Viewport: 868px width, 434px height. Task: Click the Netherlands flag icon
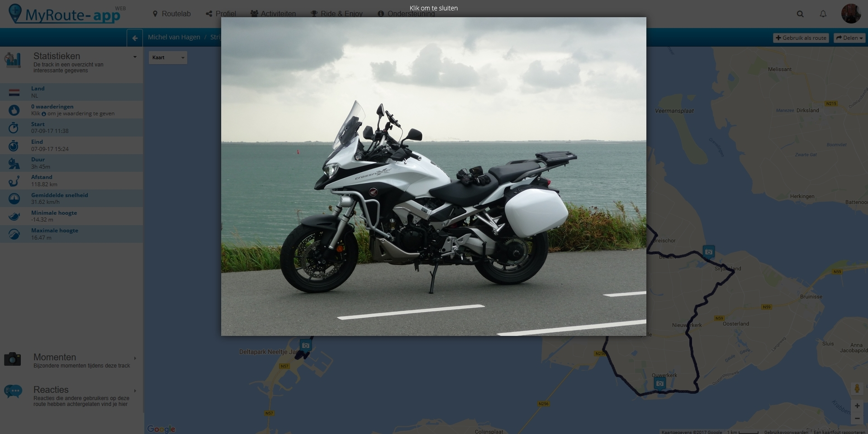click(x=14, y=92)
